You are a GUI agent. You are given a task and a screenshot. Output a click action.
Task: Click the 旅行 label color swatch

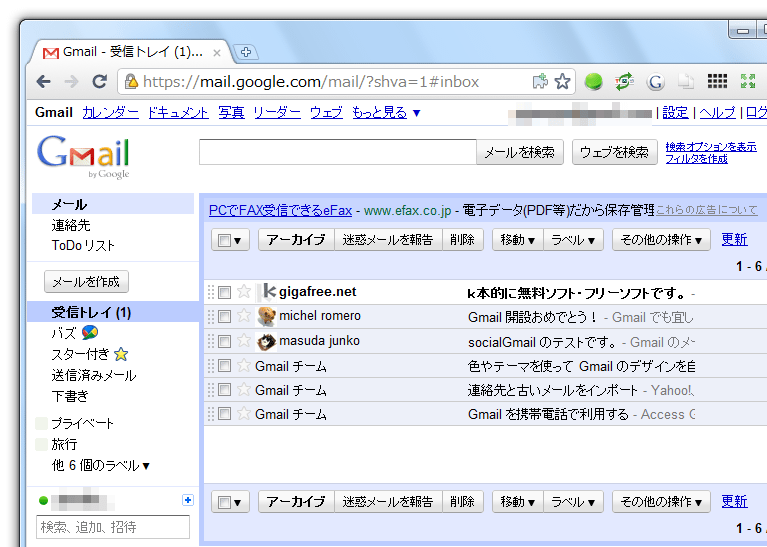coord(42,444)
